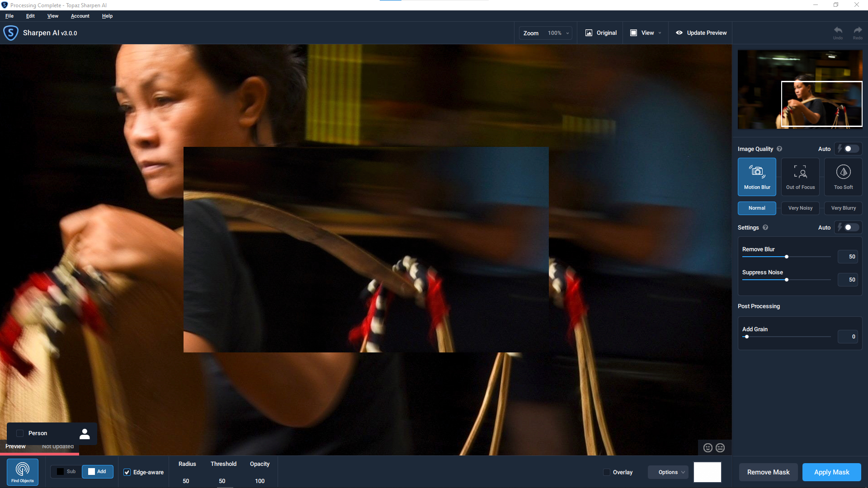Click the Redo arrow icon
The image size is (868, 488).
point(858,31)
